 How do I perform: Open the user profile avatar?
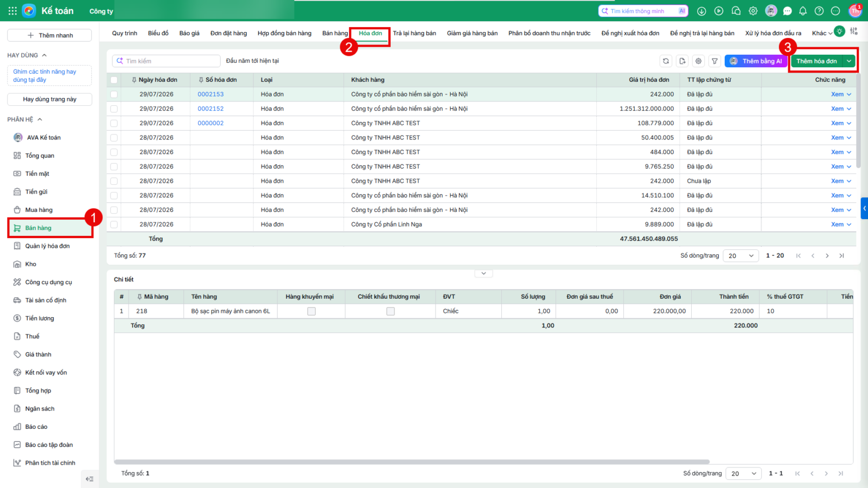[x=855, y=11]
